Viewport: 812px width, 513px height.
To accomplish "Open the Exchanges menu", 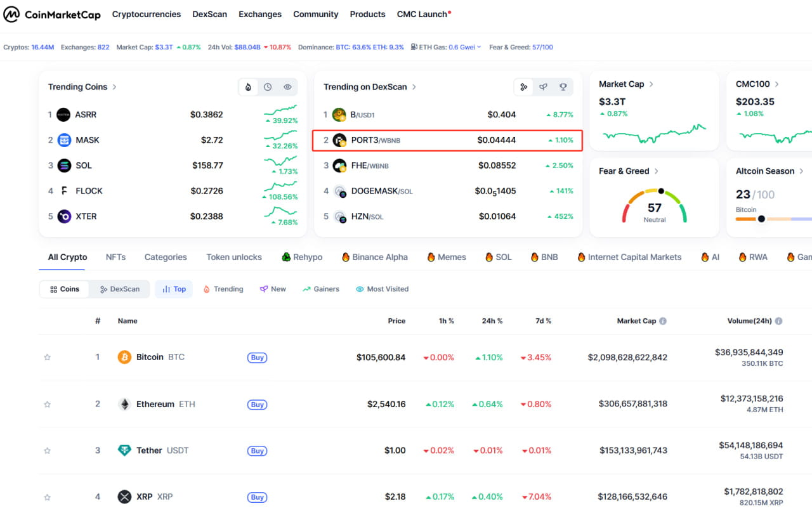I will [x=260, y=14].
